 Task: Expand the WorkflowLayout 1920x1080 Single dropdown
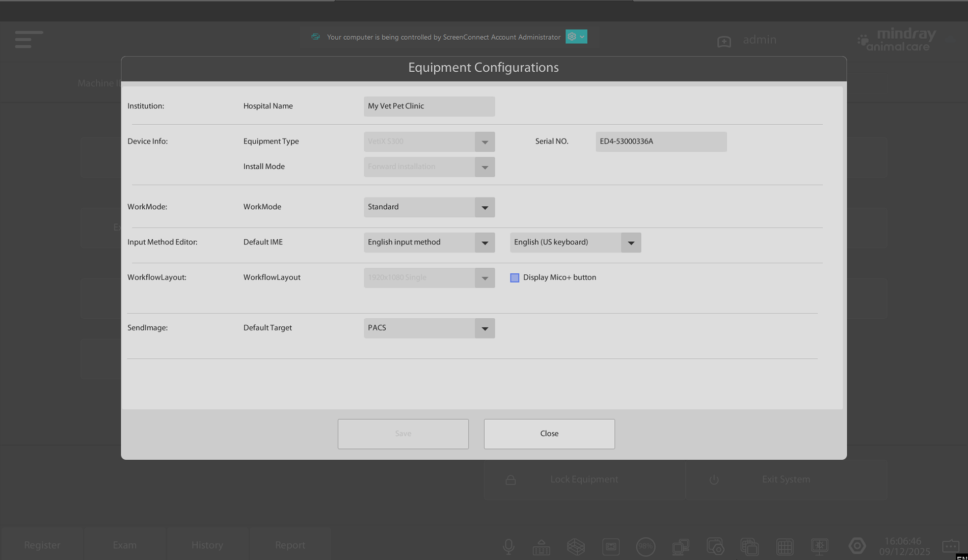tap(485, 278)
